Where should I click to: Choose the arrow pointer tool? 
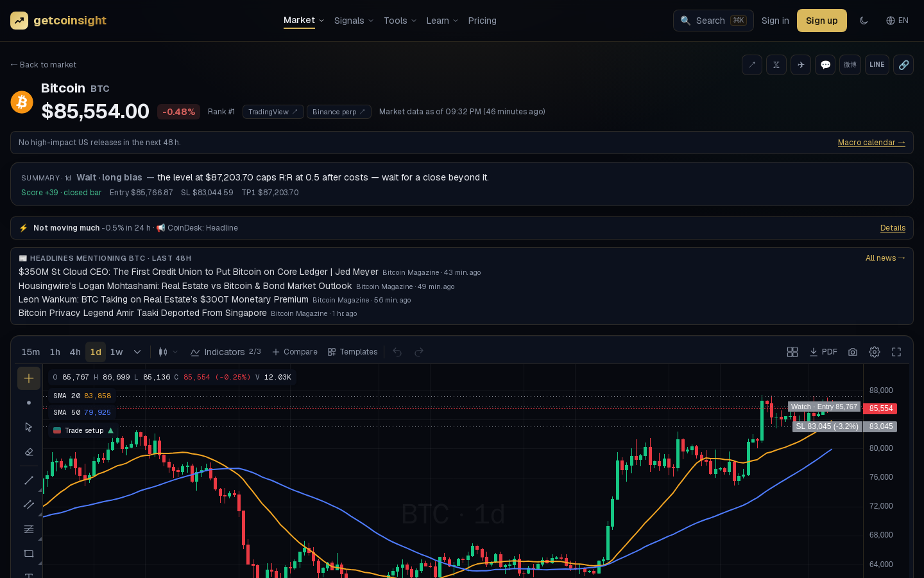point(29,427)
